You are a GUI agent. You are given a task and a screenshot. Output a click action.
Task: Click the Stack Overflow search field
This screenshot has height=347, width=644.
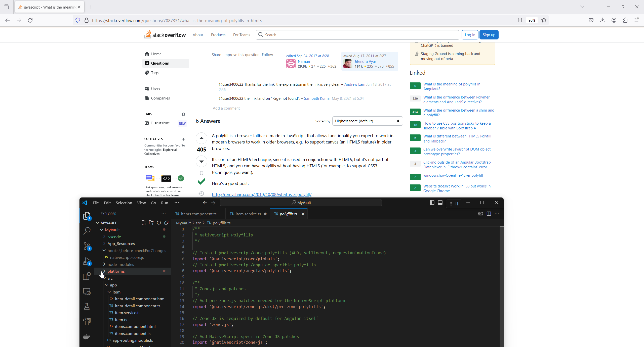click(x=357, y=35)
